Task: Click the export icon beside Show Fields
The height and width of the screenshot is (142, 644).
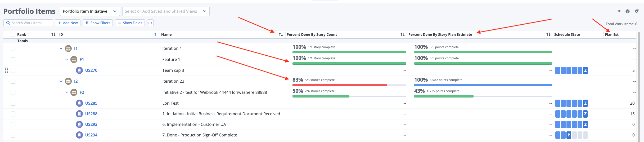Action: point(150,23)
